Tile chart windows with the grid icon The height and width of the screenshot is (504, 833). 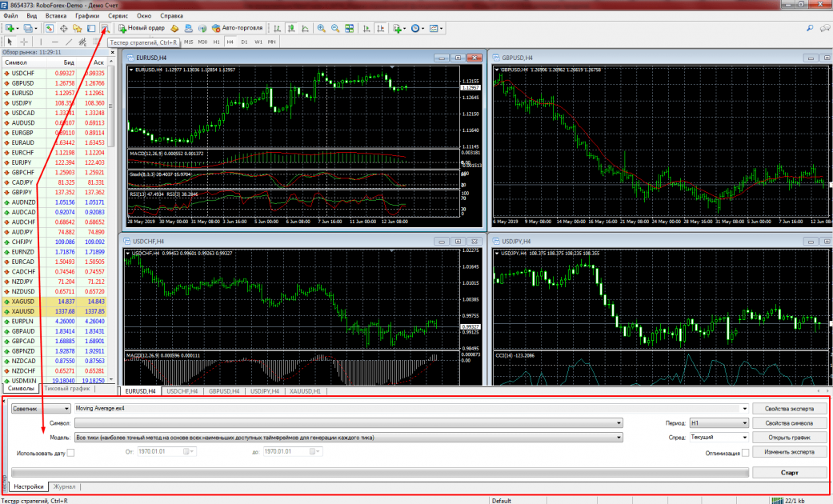coord(350,28)
